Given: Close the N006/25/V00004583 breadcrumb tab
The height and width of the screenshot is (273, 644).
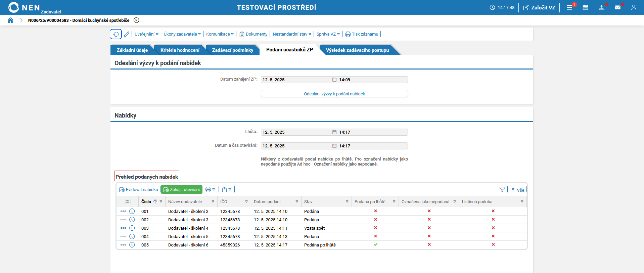Looking at the screenshot, I should pos(136,20).
